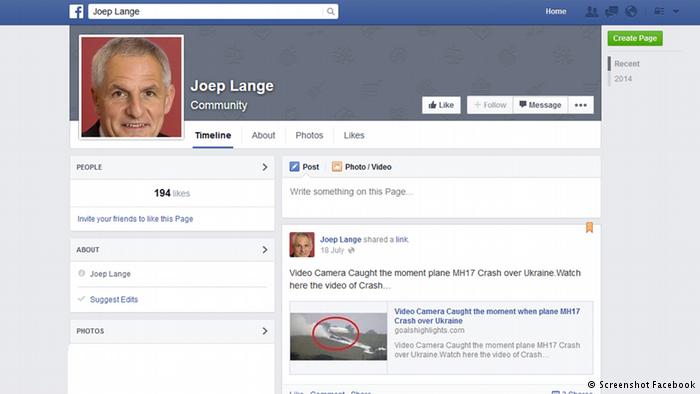Click the info icon beside Joep Lange in About
This screenshot has height=394, width=700.
(81, 273)
